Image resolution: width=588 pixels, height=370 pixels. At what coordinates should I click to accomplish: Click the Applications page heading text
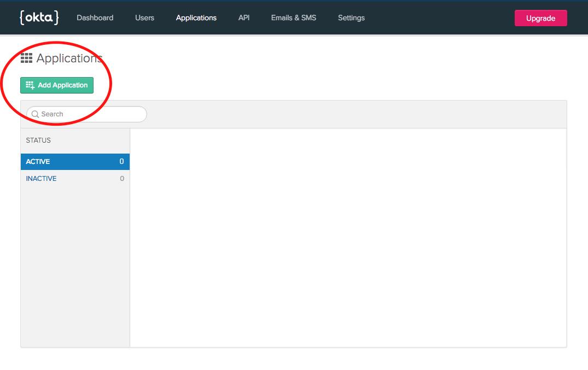click(69, 58)
